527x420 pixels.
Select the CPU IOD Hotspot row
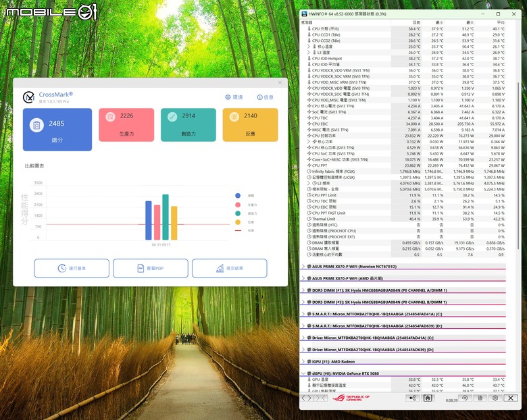(x=403, y=59)
